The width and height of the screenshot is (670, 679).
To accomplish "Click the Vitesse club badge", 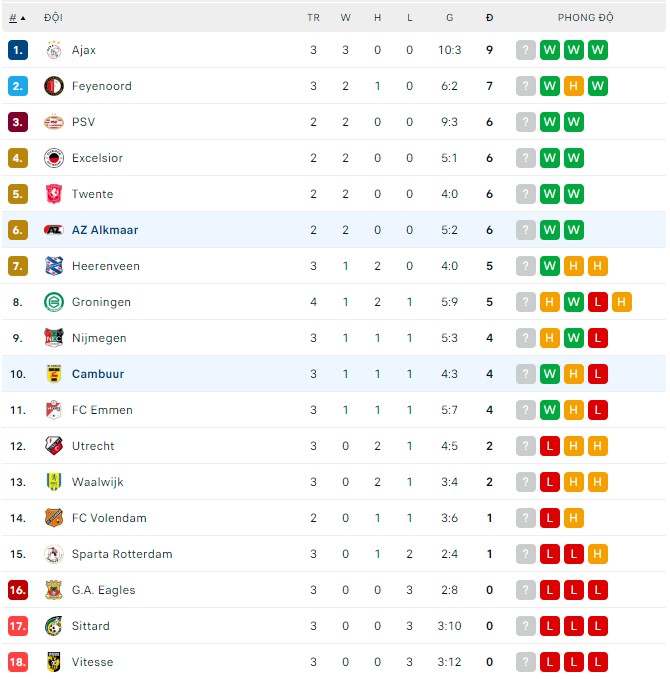I will tap(54, 662).
